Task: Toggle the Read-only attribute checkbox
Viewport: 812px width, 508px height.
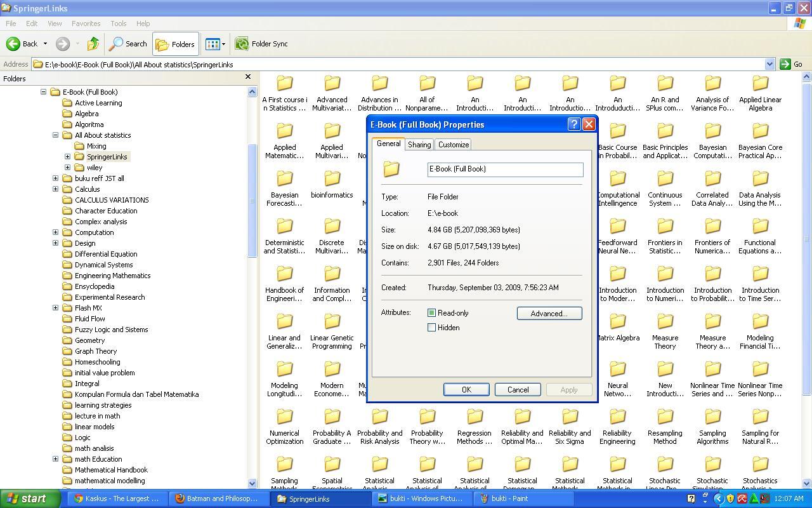Action: tap(431, 313)
